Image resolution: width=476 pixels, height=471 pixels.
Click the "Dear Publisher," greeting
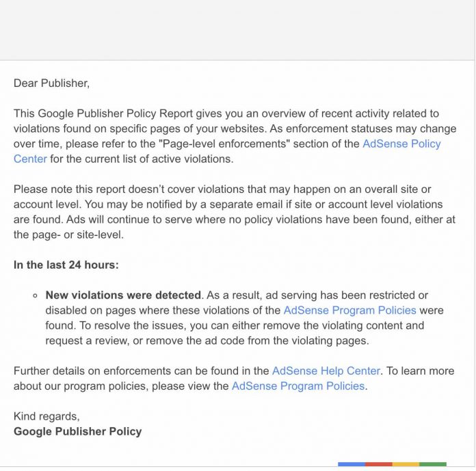51,83
